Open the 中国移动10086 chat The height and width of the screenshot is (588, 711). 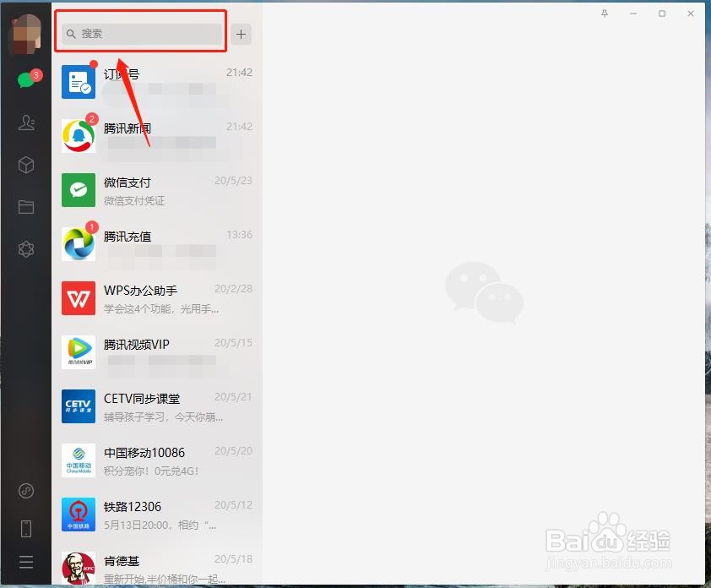(157, 460)
